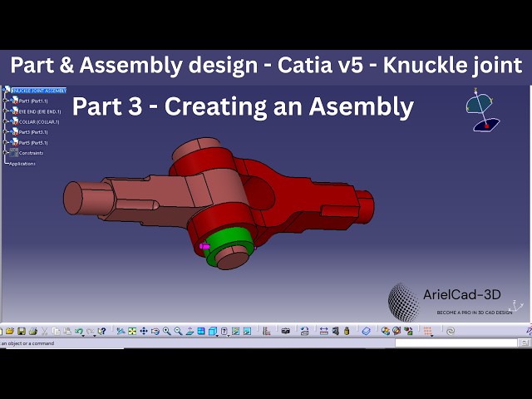Click the render photo studio icon
Image resolution: width=532 pixels, height=399 pixels.
(x=397, y=331)
